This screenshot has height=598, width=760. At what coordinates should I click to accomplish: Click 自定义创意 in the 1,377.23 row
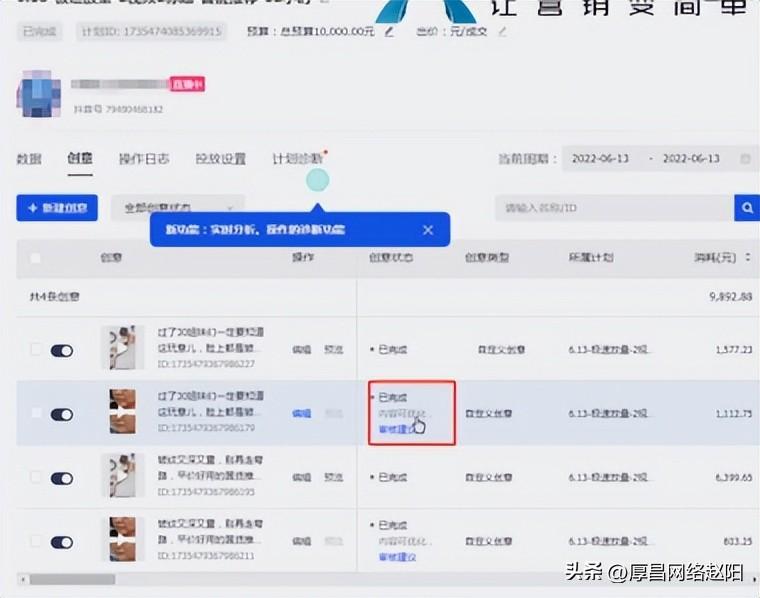[x=501, y=349]
